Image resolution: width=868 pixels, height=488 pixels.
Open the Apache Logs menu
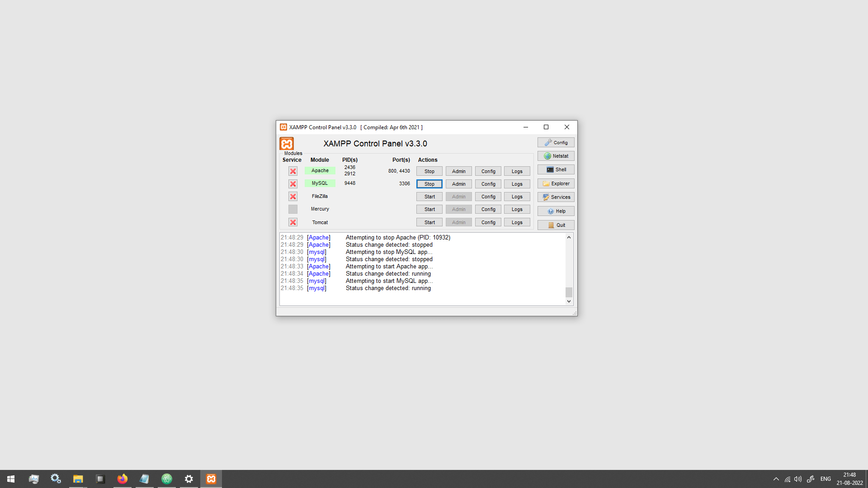[x=517, y=171]
